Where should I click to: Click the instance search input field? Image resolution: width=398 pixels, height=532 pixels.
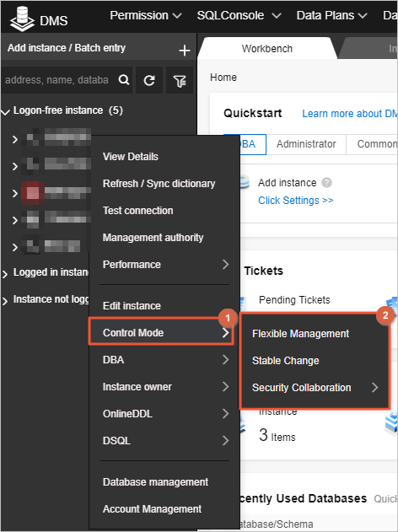(x=57, y=80)
